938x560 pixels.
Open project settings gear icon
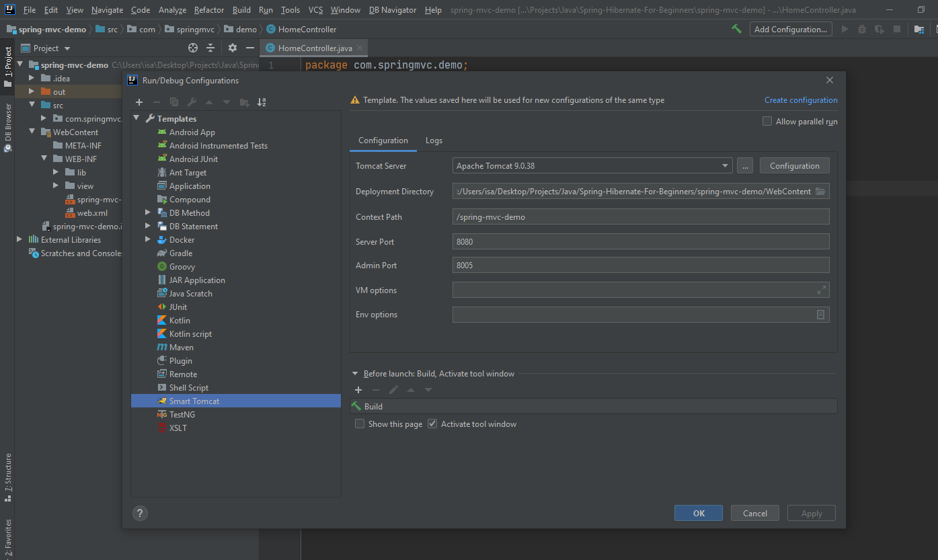233,48
